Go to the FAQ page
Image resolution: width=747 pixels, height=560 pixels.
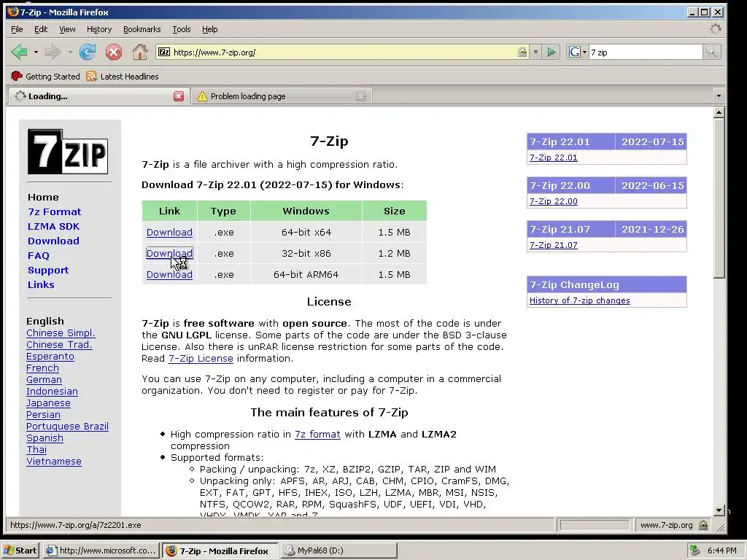[x=39, y=256]
